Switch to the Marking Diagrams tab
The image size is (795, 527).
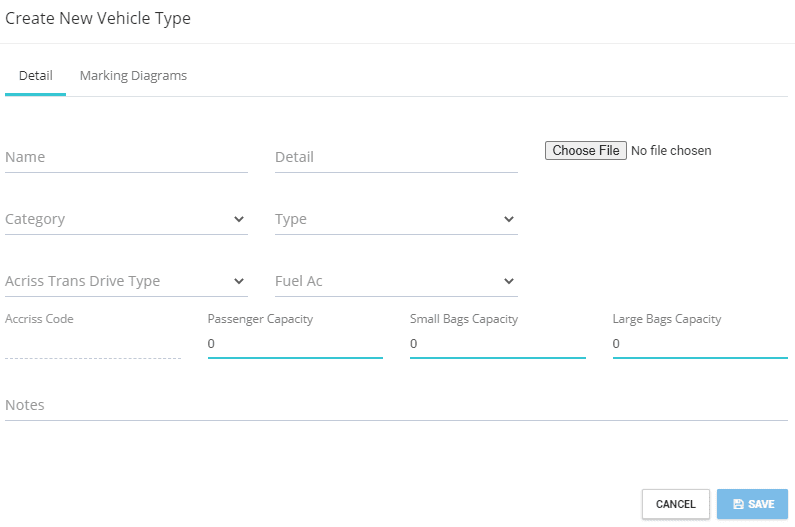(x=133, y=76)
